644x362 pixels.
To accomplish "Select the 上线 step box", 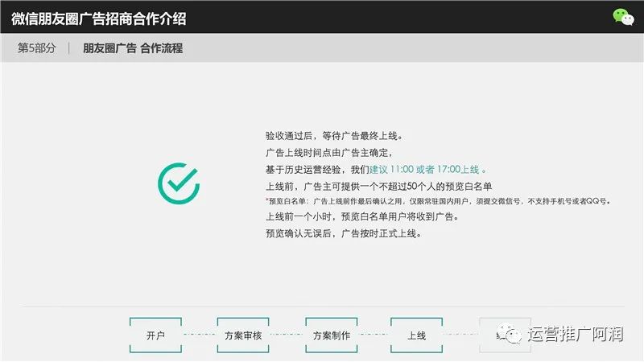I will pyautogui.click(x=416, y=335).
